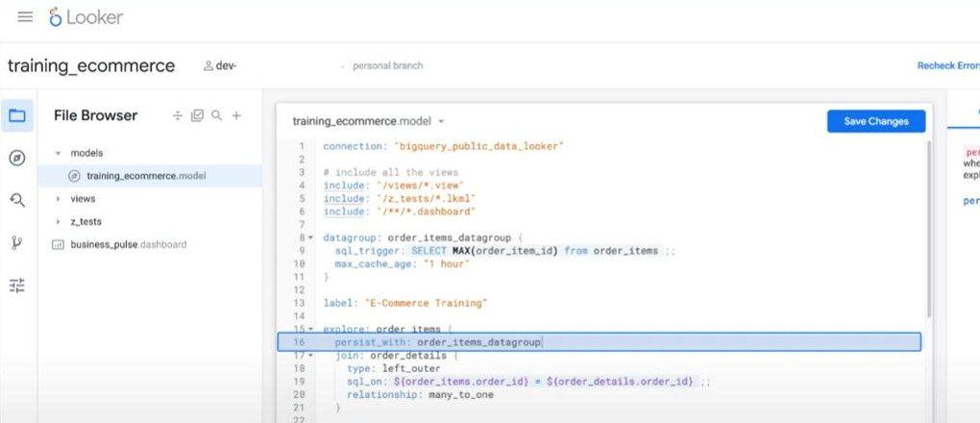The width and height of the screenshot is (980, 423).
Task: Open the main hamburger menu
Action: tap(25, 17)
